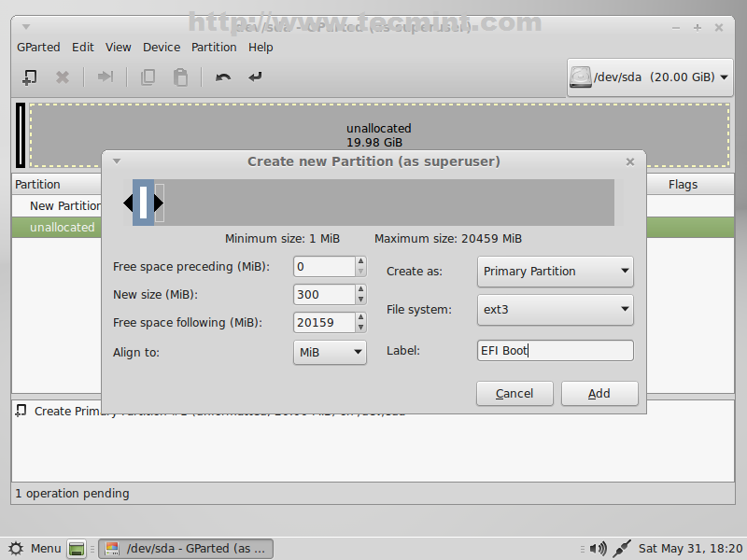
Task: Click the Copy partition toolbar icon
Action: [148, 77]
